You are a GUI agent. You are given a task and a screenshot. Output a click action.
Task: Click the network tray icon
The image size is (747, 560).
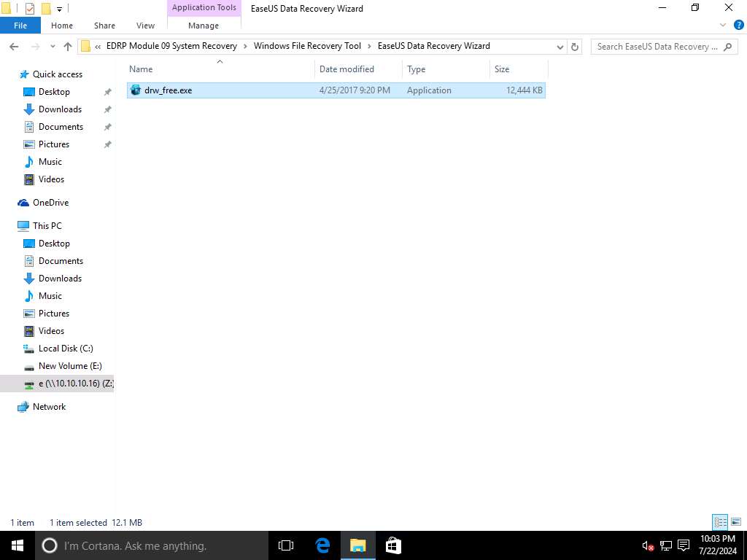pos(665,545)
